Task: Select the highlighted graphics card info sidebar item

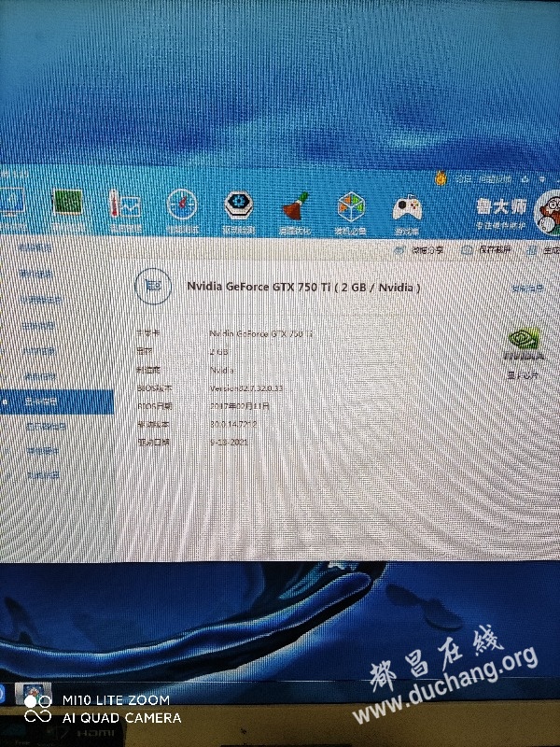Action: pos(57,402)
